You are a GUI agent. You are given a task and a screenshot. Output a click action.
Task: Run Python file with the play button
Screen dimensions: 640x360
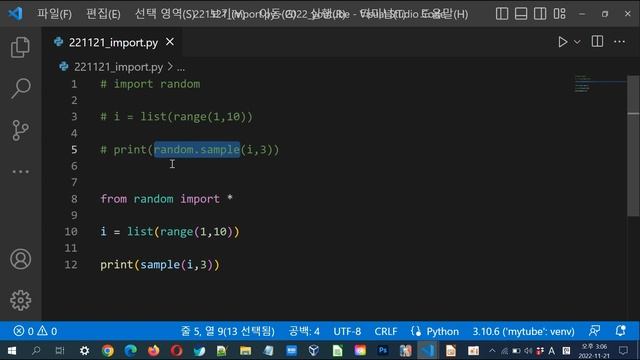562,42
